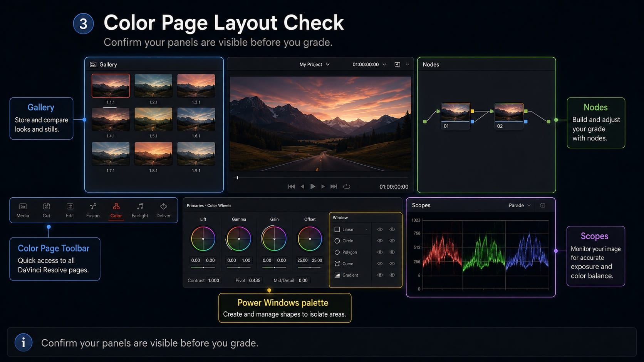Select gallery still 1.2.1
The height and width of the screenshot is (362, 644).
click(153, 85)
